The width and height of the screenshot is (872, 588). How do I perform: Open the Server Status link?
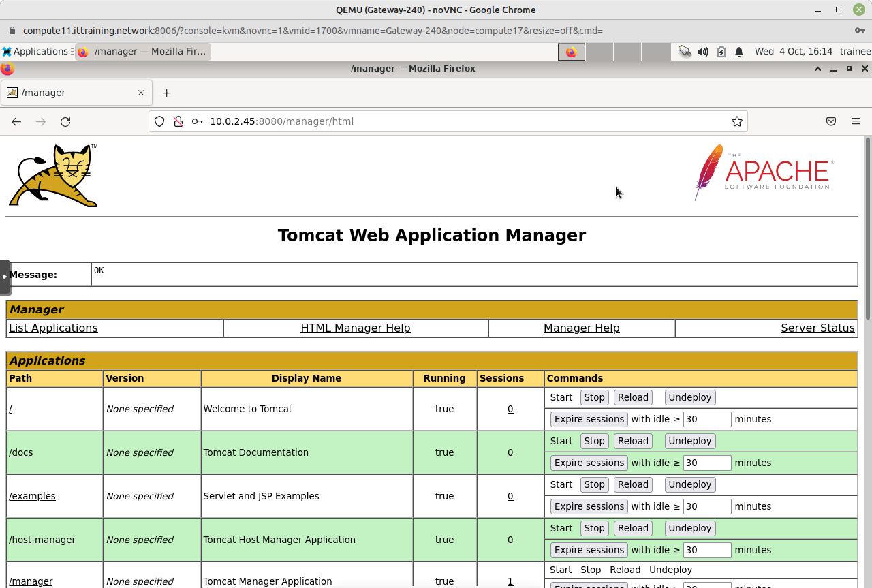[x=817, y=328]
